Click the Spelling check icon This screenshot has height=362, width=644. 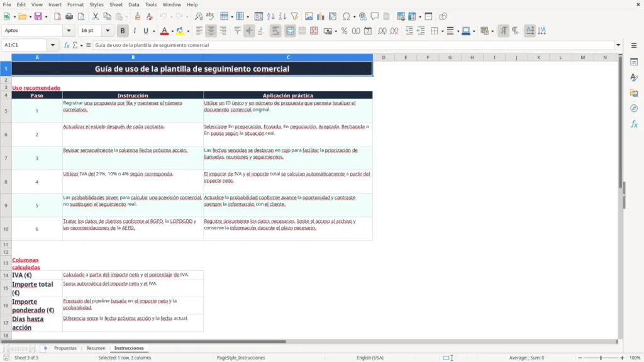(210, 16)
